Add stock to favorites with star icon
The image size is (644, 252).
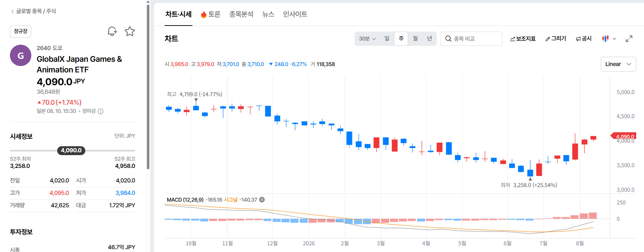pos(130,31)
